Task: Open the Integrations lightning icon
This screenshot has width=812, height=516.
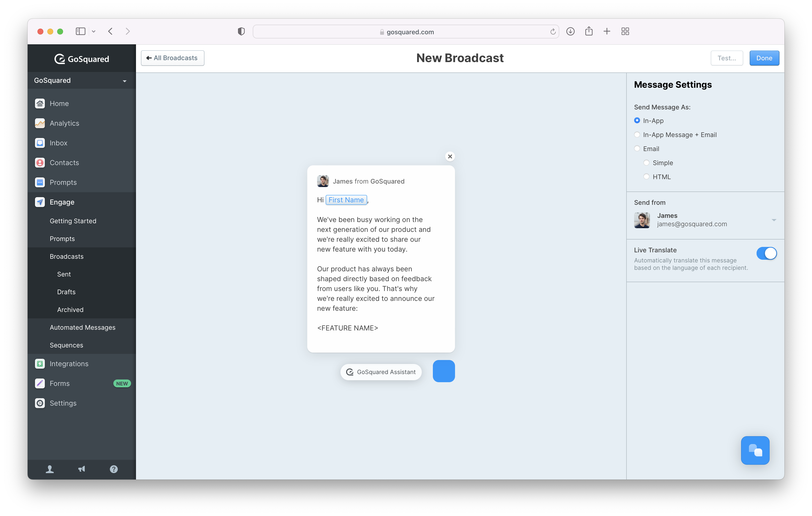Action: click(40, 363)
